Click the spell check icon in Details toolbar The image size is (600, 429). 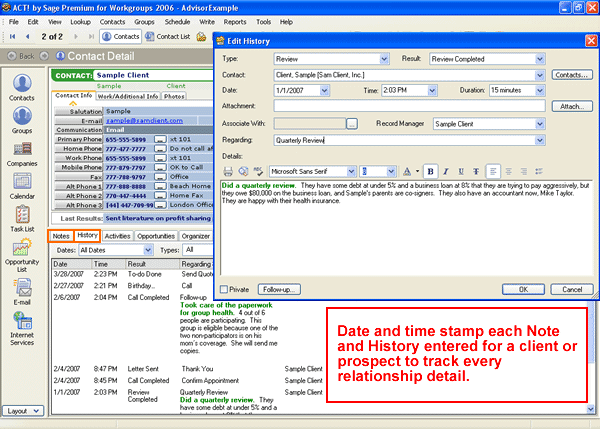[259, 171]
